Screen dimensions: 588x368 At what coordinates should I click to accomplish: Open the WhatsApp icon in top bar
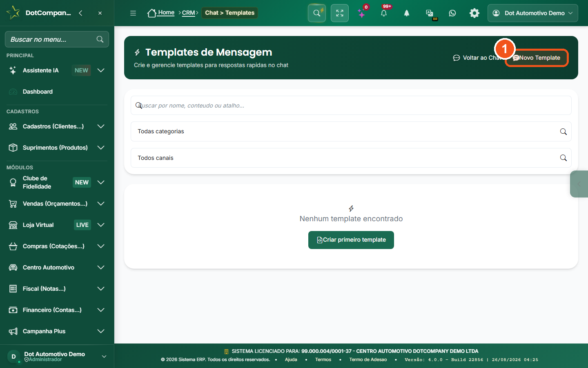(452, 13)
